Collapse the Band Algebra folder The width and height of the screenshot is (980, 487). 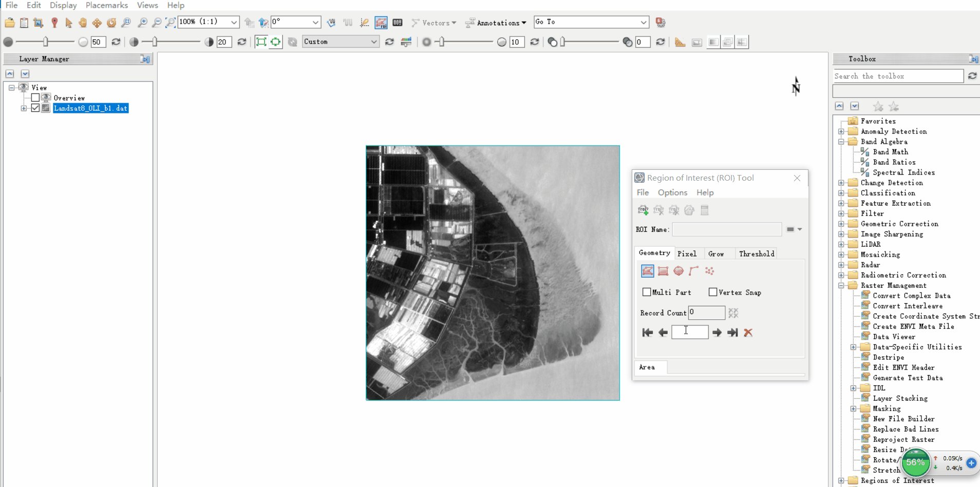(841, 142)
